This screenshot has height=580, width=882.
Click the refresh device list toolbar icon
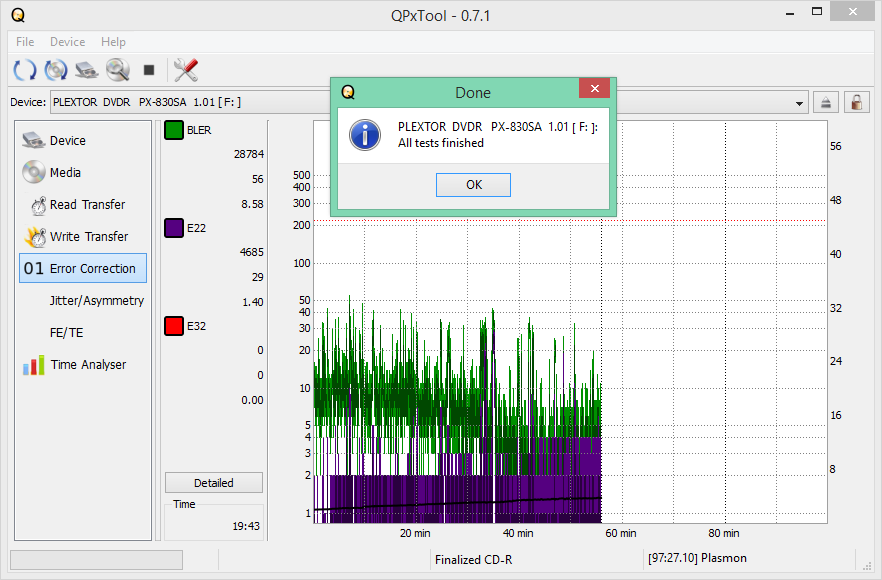tap(25, 70)
